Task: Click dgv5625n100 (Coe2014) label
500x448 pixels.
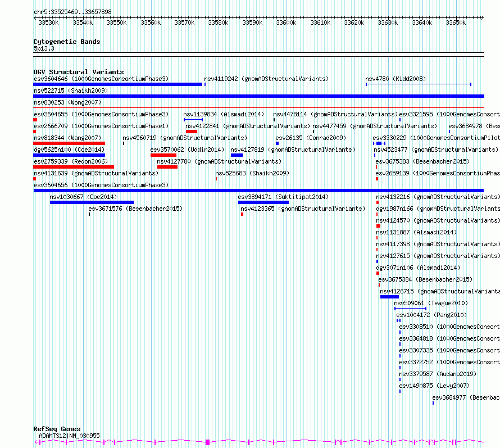Action: pyautogui.click(x=69, y=150)
